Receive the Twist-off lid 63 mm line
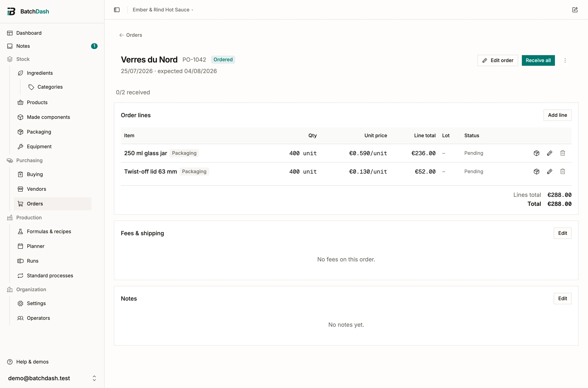This screenshot has width=588, height=388. (537, 172)
